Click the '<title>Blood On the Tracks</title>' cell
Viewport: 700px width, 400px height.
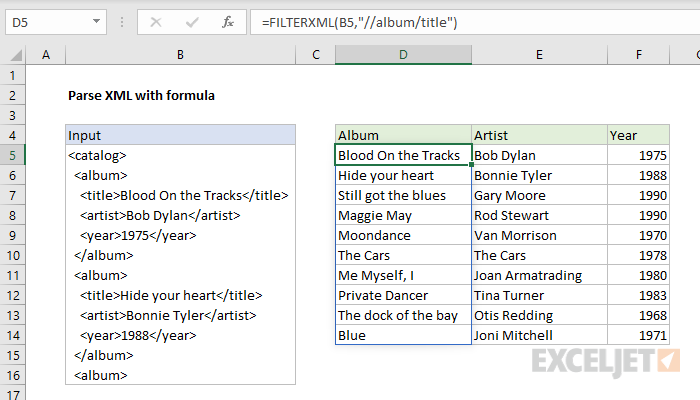[x=180, y=196]
